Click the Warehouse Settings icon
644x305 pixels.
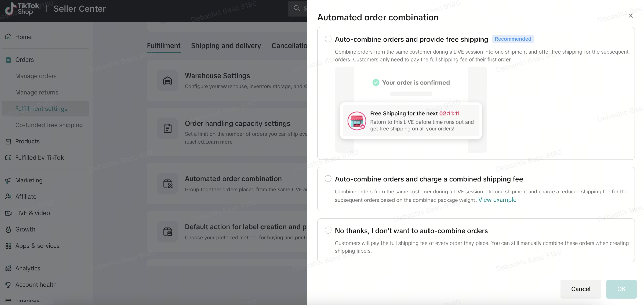tap(167, 81)
